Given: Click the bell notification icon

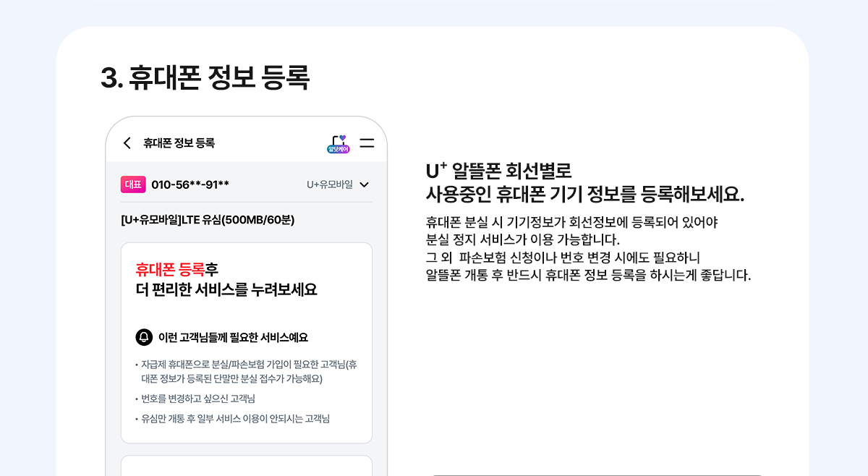Looking at the screenshot, I should (144, 337).
